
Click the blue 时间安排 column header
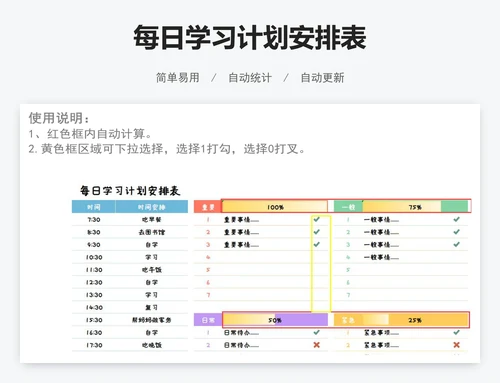click(152, 207)
